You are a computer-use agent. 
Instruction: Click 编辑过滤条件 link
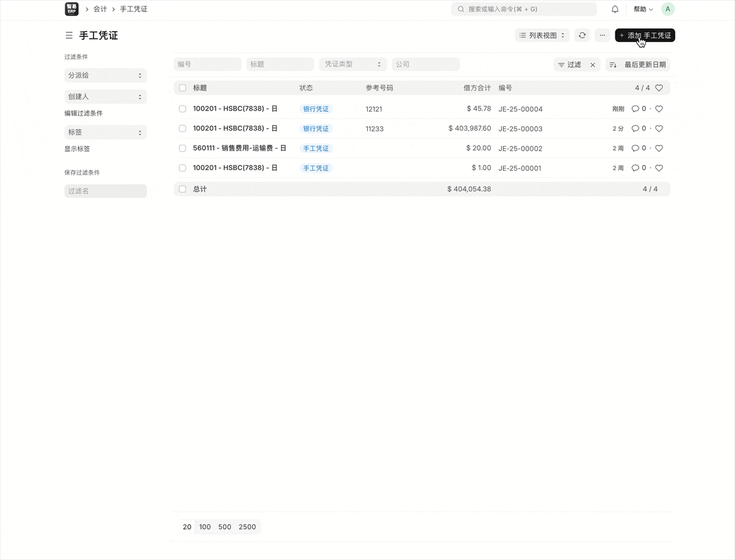tap(83, 113)
